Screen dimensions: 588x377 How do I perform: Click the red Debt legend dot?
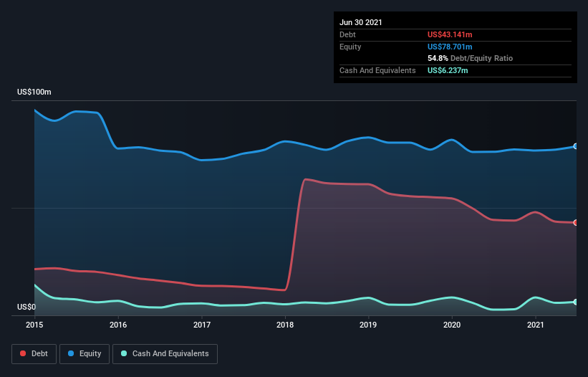point(23,353)
